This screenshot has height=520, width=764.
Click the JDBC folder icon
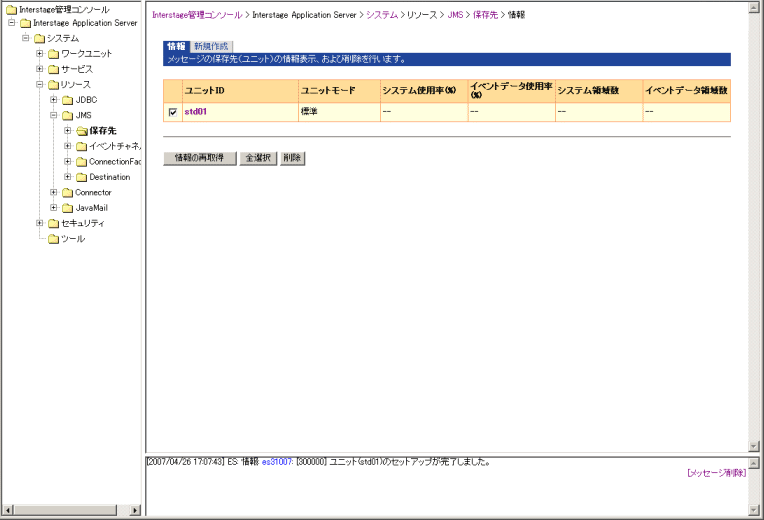coord(68,100)
